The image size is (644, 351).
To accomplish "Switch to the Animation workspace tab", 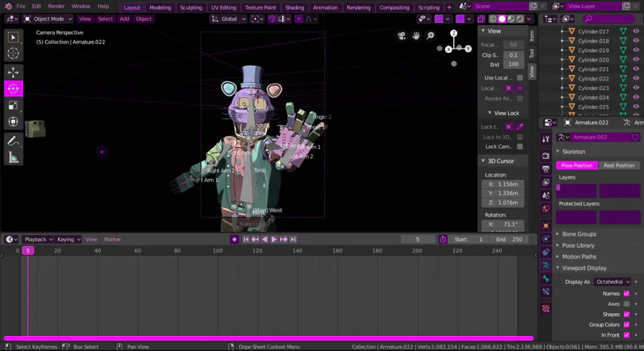I will point(326,7).
